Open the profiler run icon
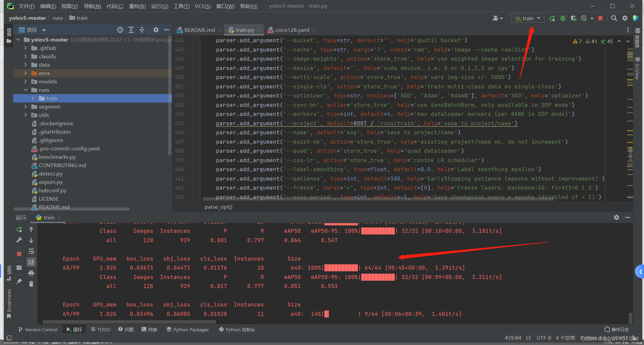The width and height of the screenshot is (644, 345). point(584,18)
